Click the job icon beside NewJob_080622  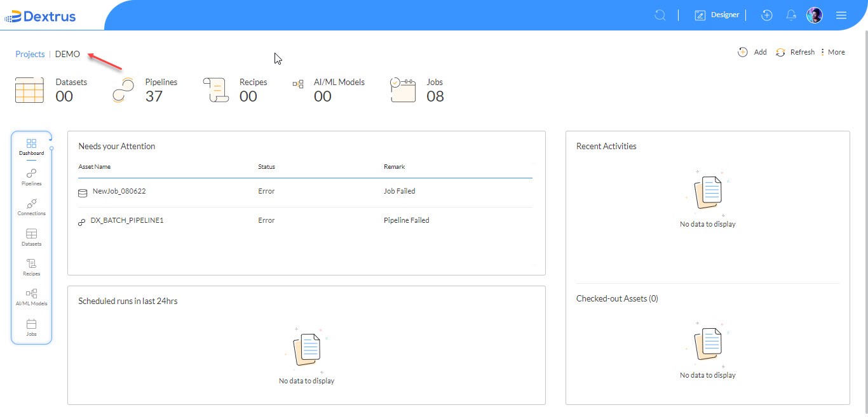pyautogui.click(x=82, y=193)
